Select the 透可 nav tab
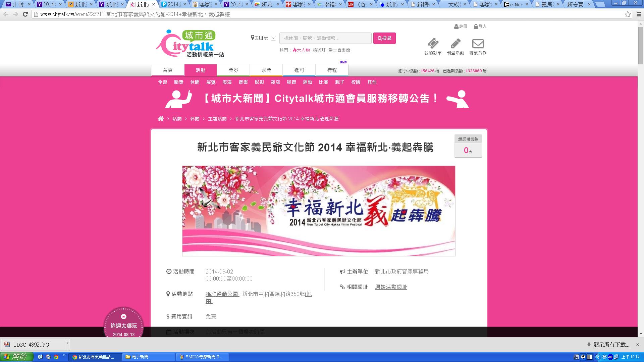This screenshot has width=644, height=362. [x=299, y=70]
